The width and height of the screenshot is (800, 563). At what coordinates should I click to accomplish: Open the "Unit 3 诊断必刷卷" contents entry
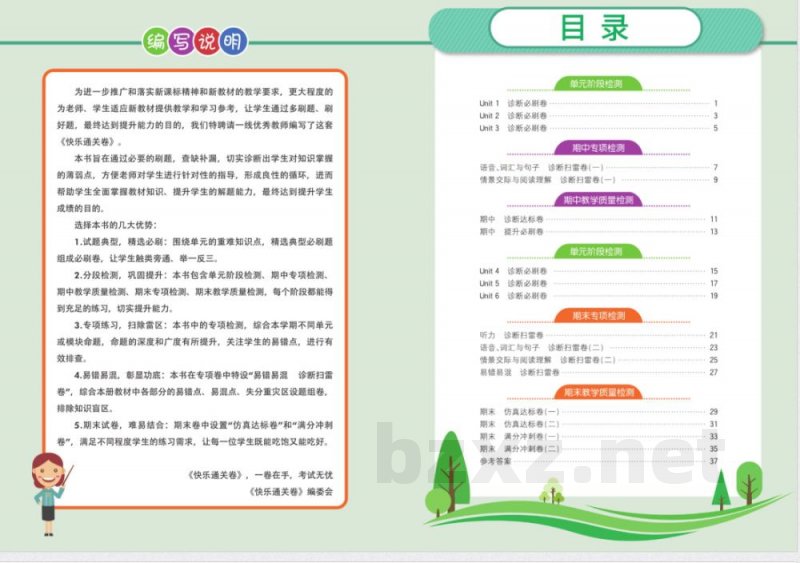(x=598, y=128)
